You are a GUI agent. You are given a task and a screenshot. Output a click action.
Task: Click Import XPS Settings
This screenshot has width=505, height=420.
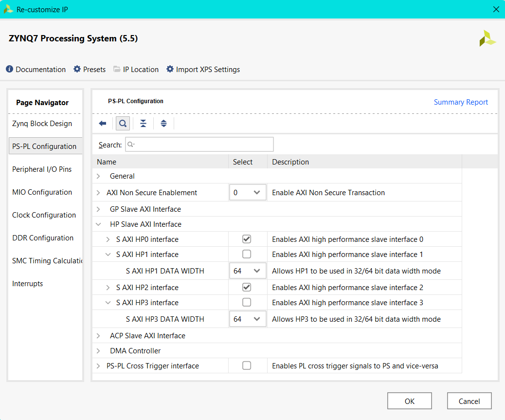pyautogui.click(x=208, y=69)
